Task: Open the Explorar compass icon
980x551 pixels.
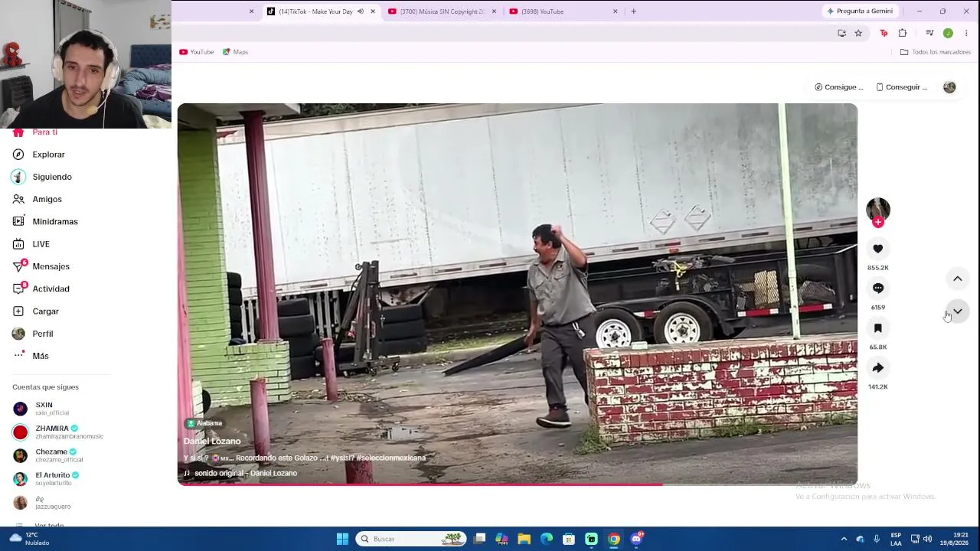Action: click(x=18, y=155)
